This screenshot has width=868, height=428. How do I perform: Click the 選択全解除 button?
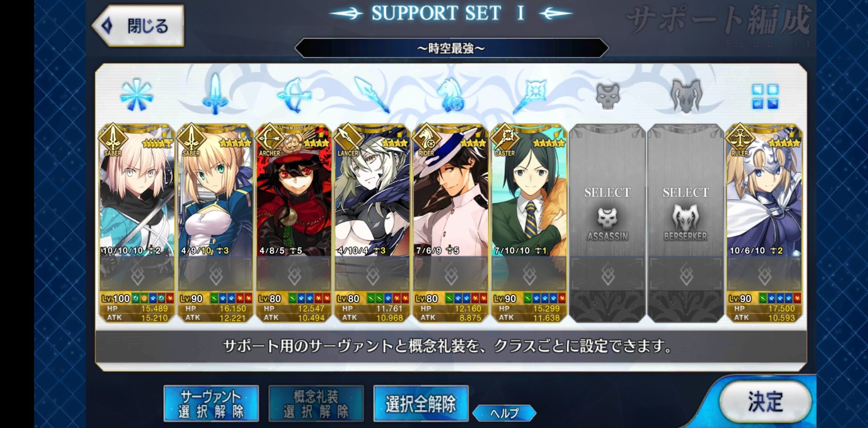(x=421, y=403)
